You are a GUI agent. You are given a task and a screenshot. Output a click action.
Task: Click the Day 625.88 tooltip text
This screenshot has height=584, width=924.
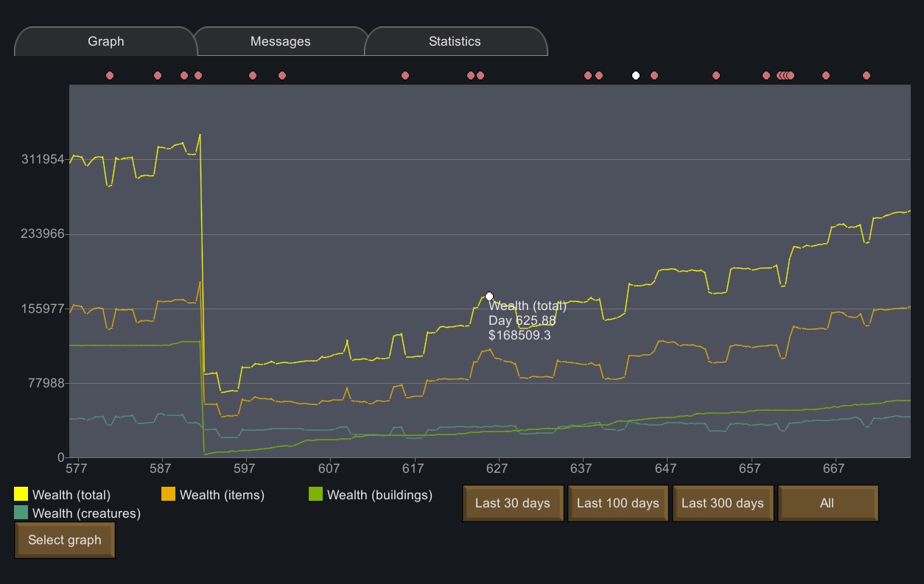tap(522, 320)
